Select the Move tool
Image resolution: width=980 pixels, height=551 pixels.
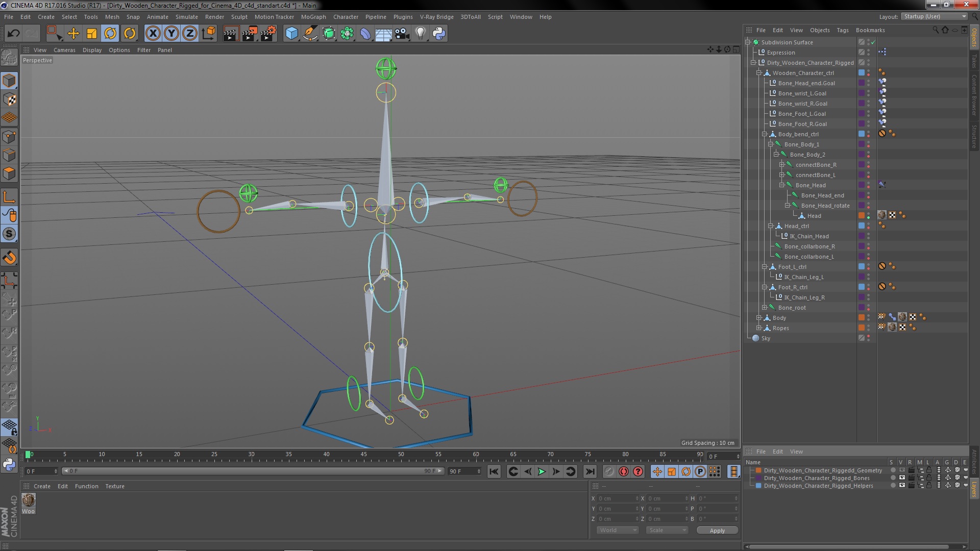coord(73,34)
